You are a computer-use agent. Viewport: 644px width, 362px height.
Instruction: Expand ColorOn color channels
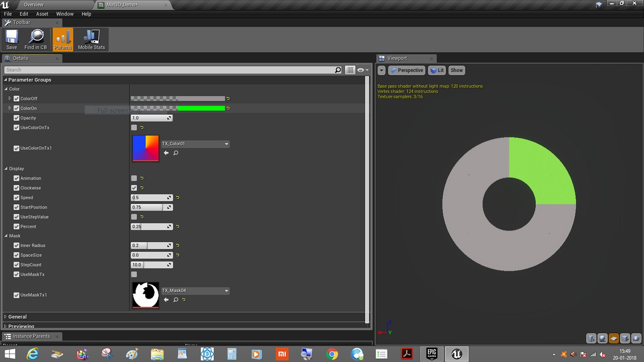pos(10,108)
